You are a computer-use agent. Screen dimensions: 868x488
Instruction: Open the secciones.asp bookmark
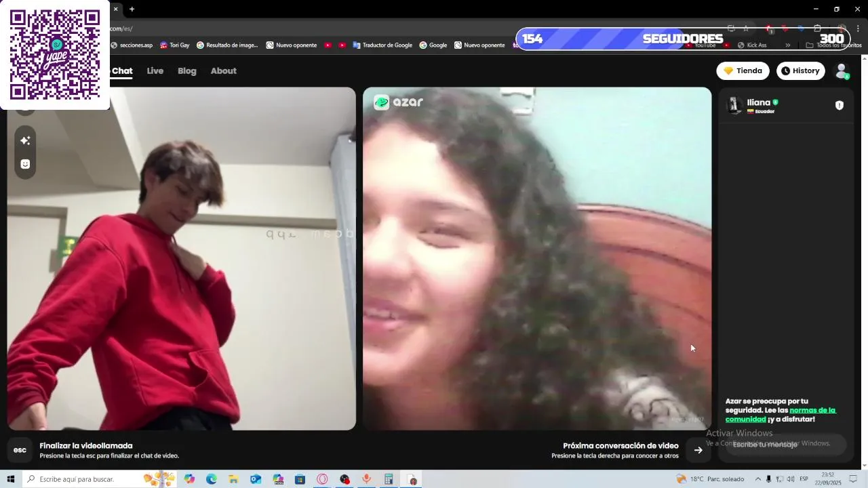pyautogui.click(x=131, y=45)
